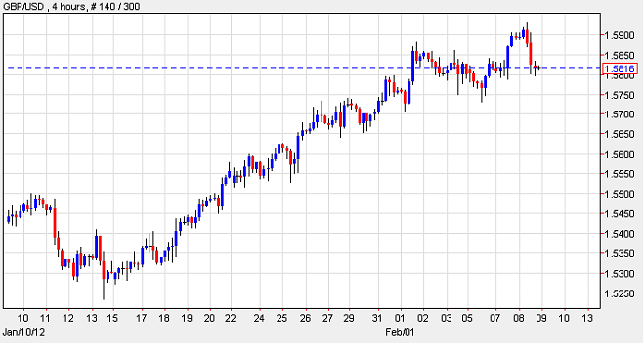Viewport: 644px width, 360px height.
Task: Click date axis label 26
Action: coord(305,319)
